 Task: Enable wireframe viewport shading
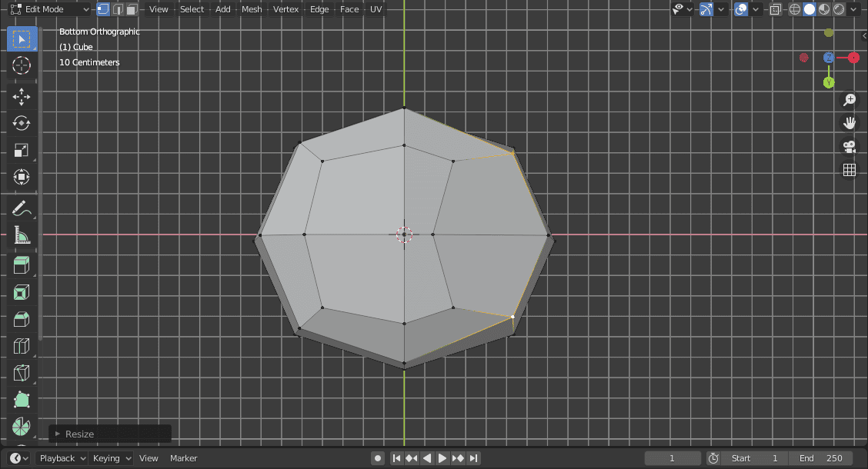[x=794, y=8]
